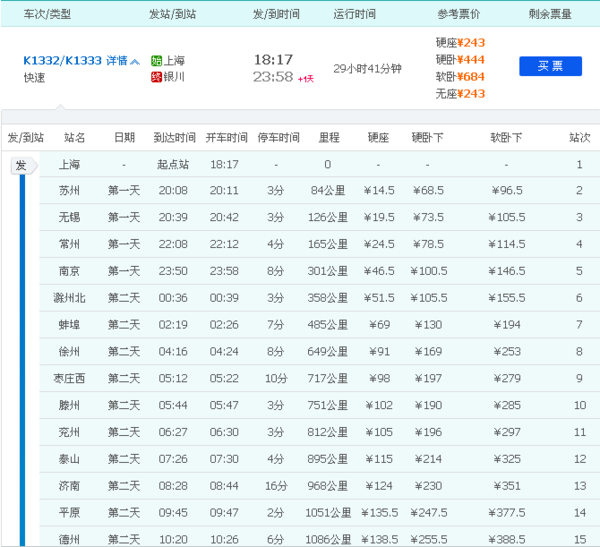Click the 参考票价 column header
Image resolution: width=600 pixels, height=547 pixels.
[x=459, y=14]
